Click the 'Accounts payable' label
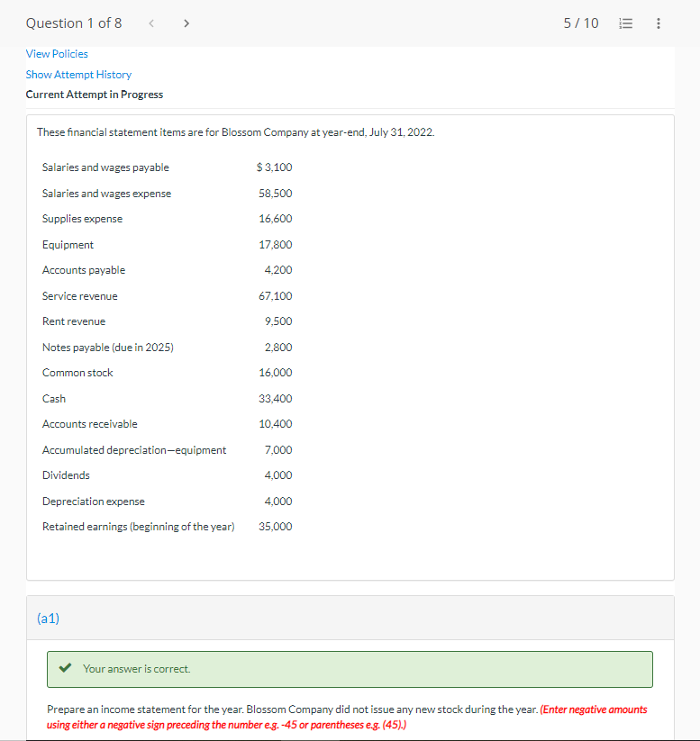Viewport: 700px width, 741px height. (84, 270)
